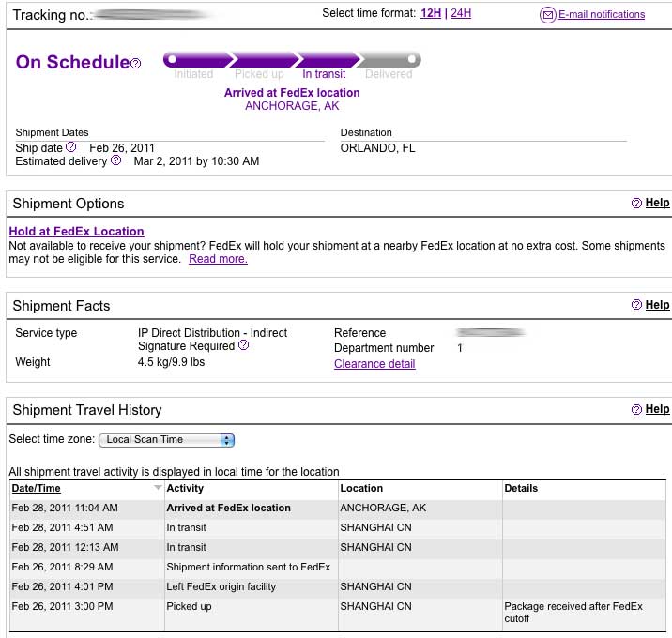Select 'Feb 28, 2011 4:51 AM' row
This screenshot has width=672, height=638.
[x=338, y=528]
